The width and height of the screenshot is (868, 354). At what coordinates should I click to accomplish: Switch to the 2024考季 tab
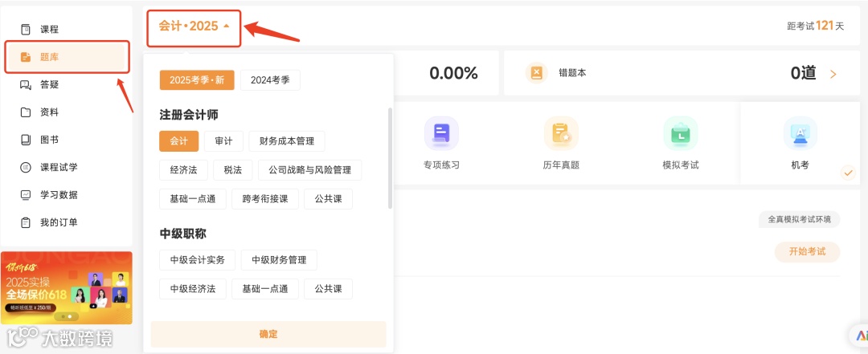click(x=270, y=80)
